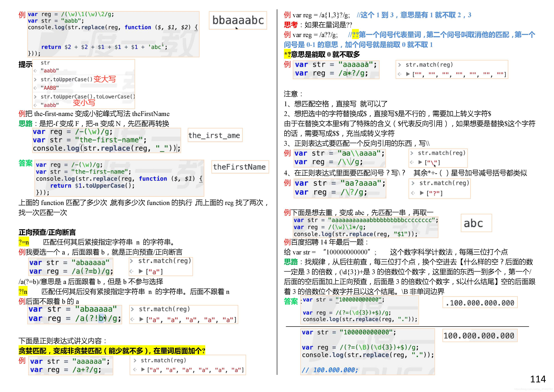Click code "var reg = /(?=(\B)(\d{3})+$)/g;"
Viewport: 554px width, 392px height.
coord(360,347)
